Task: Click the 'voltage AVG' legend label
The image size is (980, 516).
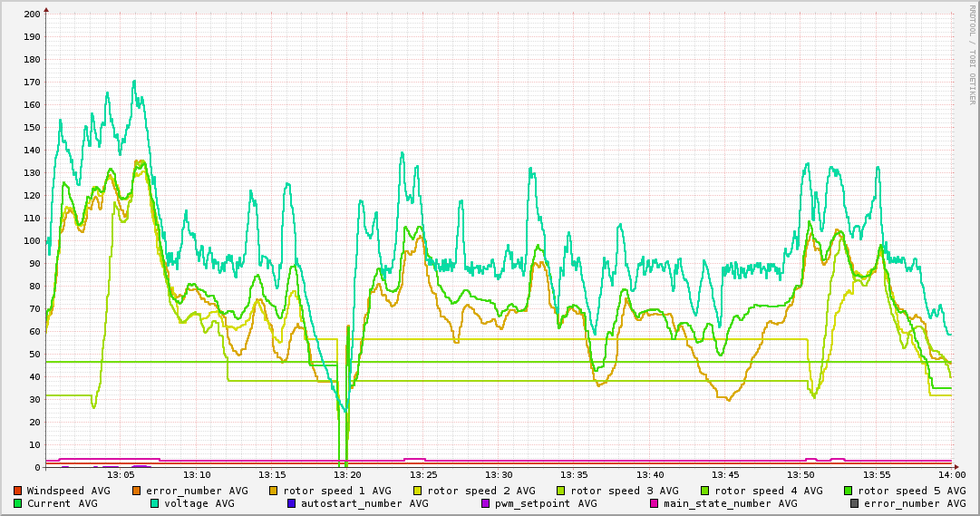Action: [x=199, y=503]
